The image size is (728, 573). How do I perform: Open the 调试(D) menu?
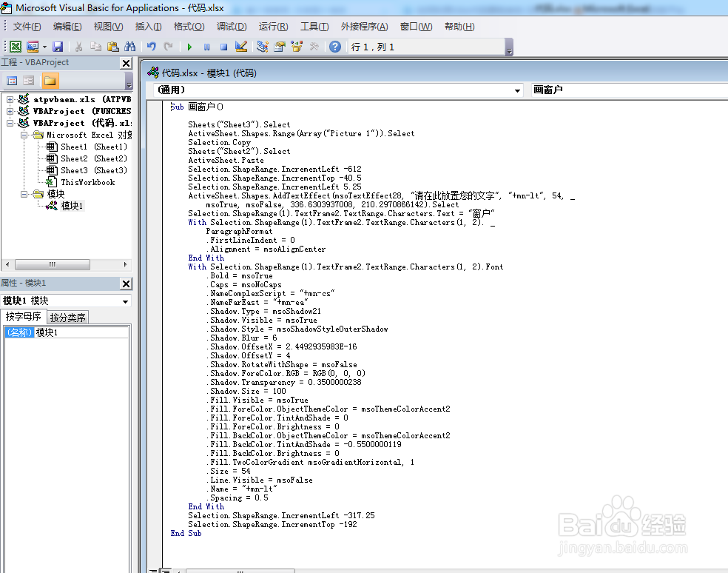click(x=232, y=27)
